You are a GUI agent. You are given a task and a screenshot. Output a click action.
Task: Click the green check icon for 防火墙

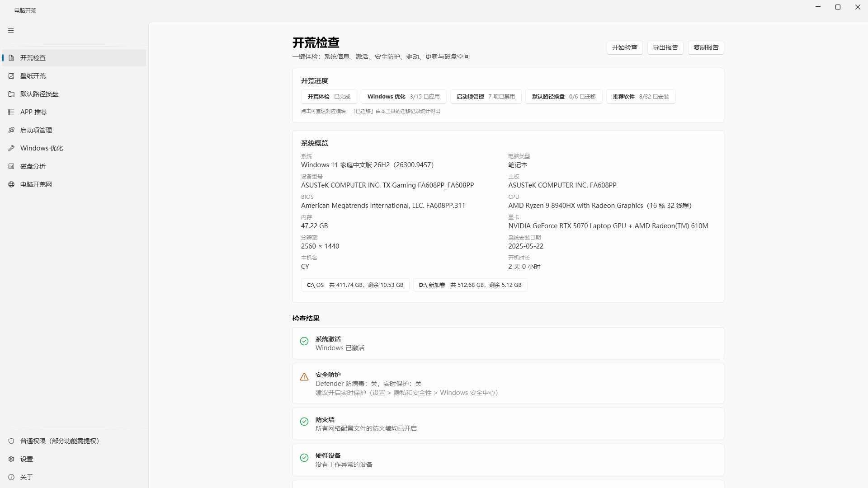pyautogui.click(x=304, y=422)
